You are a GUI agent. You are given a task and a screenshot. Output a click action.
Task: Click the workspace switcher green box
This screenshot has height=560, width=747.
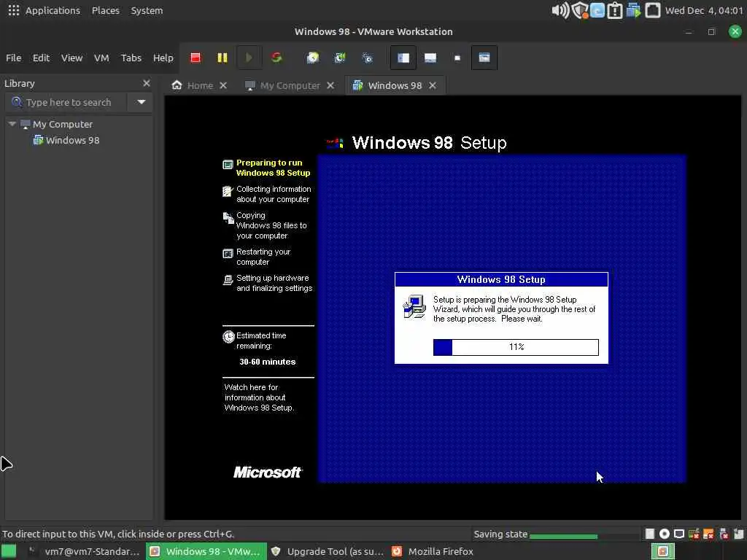click(x=662, y=551)
